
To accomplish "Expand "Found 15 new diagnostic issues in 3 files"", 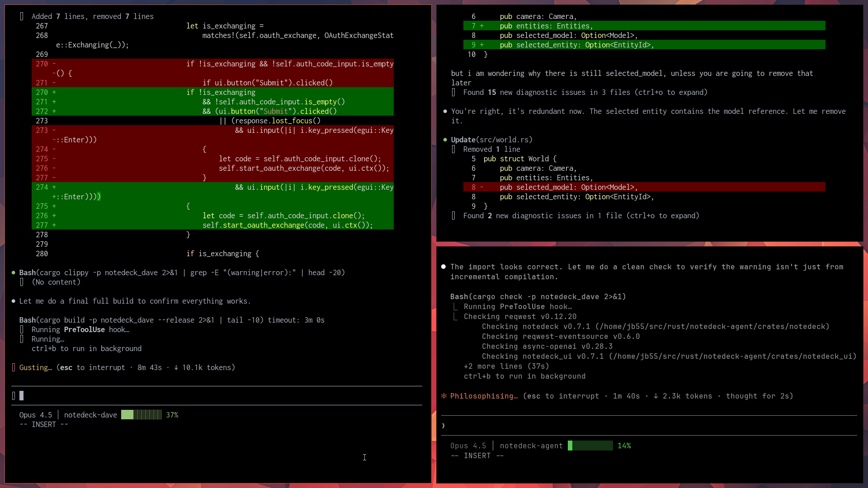I will point(585,92).
